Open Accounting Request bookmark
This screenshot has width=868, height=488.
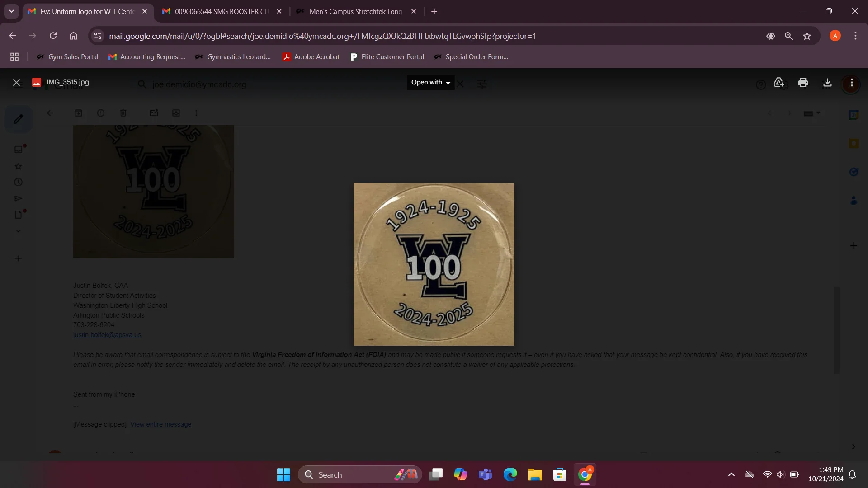pyautogui.click(x=147, y=57)
